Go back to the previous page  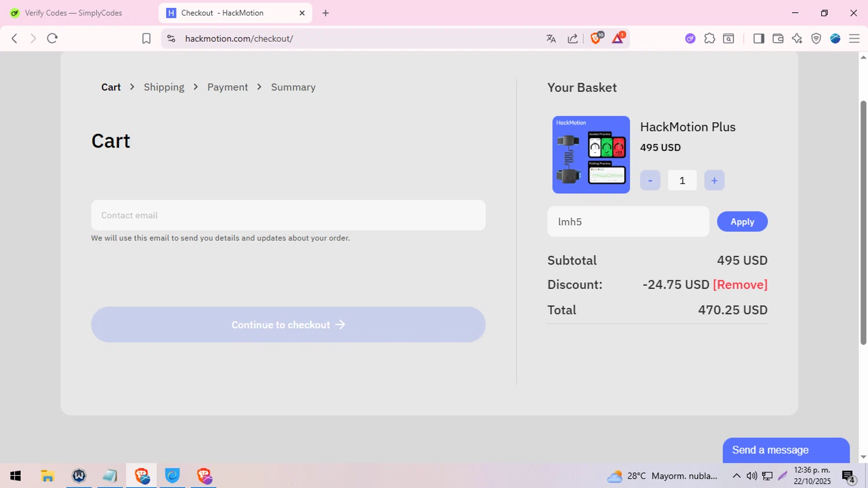pos(14,38)
